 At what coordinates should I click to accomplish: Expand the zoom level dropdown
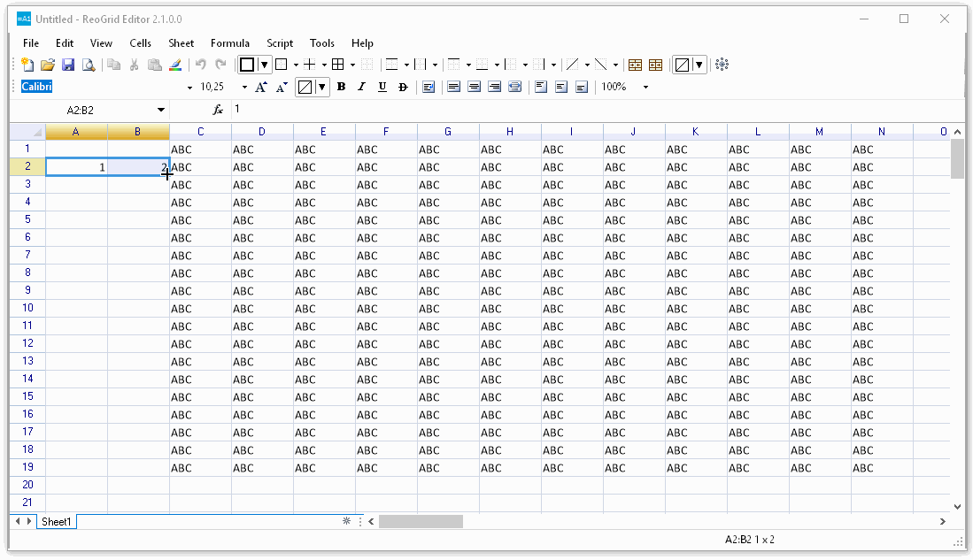pyautogui.click(x=646, y=88)
